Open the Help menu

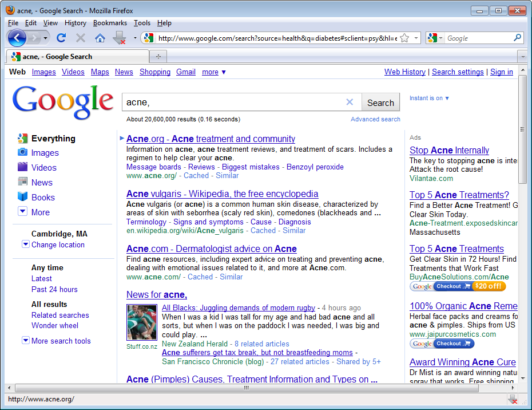point(164,23)
